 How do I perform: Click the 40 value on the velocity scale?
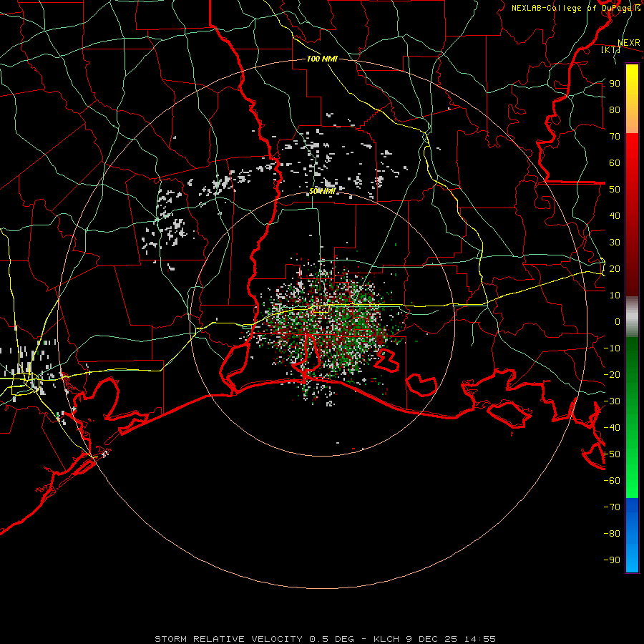coord(615,215)
